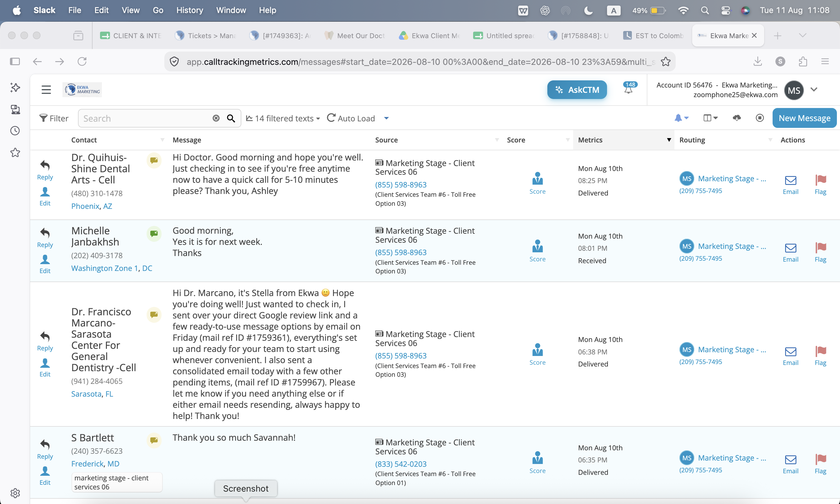
Task: Switch to Meet Our Doct tab
Action: [355, 36]
